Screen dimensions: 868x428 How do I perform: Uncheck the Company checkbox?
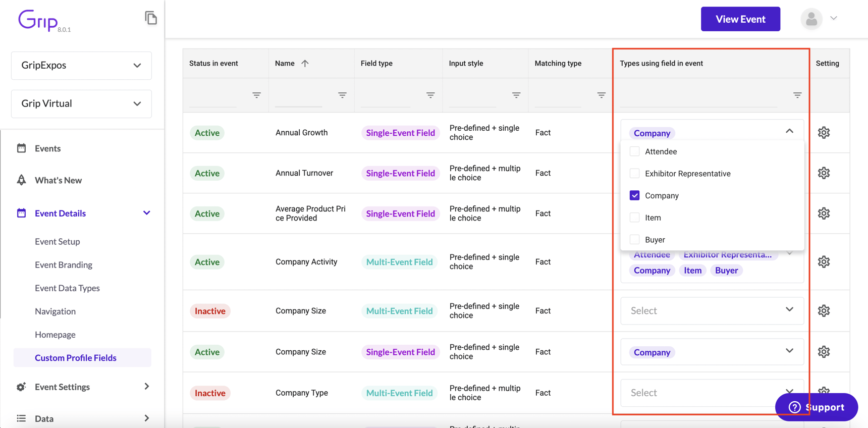[x=634, y=196]
